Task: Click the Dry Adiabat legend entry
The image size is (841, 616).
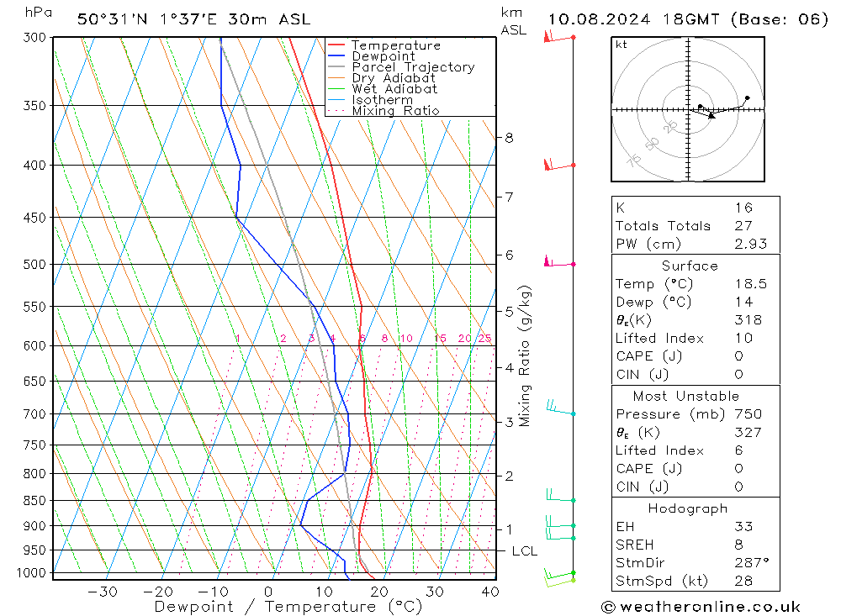Action: click(394, 78)
